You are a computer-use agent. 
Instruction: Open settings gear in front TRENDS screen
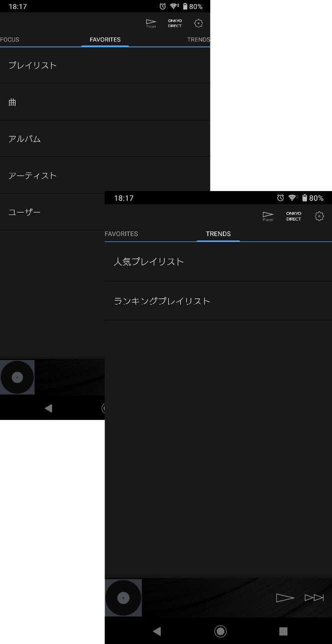point(319,216)
